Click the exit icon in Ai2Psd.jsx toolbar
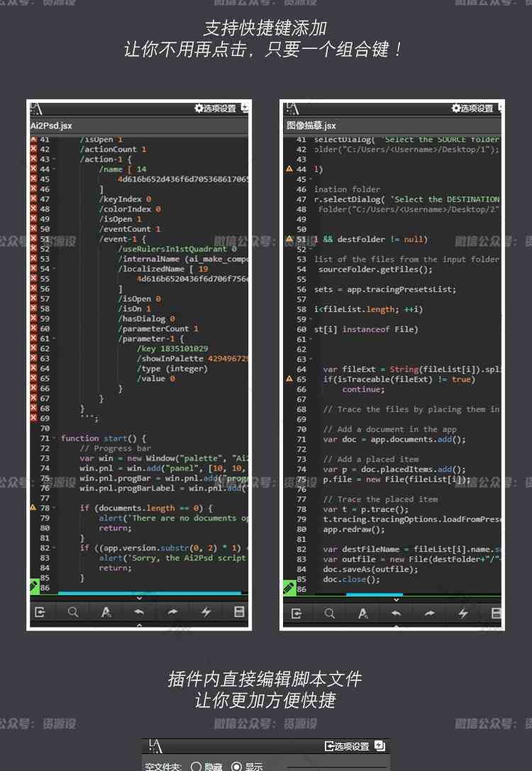532x771 pixels. 40,612
